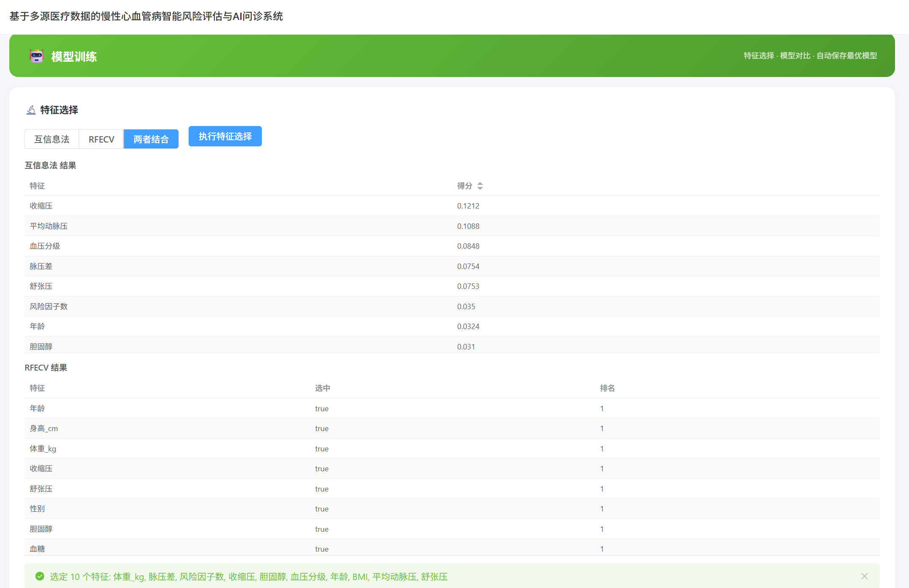Dismiss the green success alert
This screenshot has width=909, height=588.
[x=864, y=576]
